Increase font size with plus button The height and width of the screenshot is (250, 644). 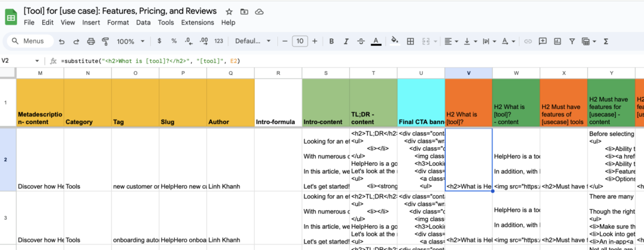click(315, 41)
